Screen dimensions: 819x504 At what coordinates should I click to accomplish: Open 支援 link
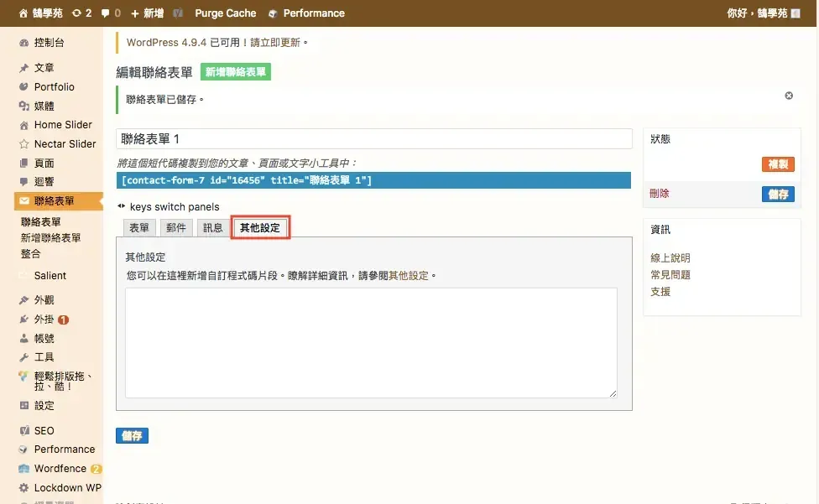(660, 292)
